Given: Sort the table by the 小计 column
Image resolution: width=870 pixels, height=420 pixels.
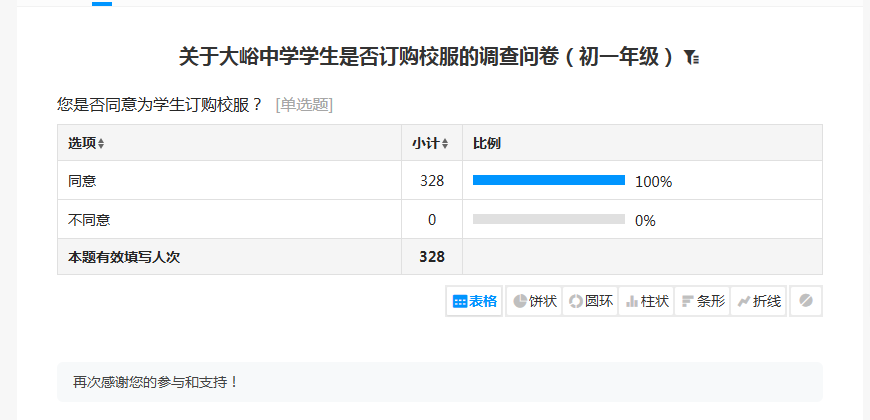Looking at the screenshot, I should coord(431,143).
